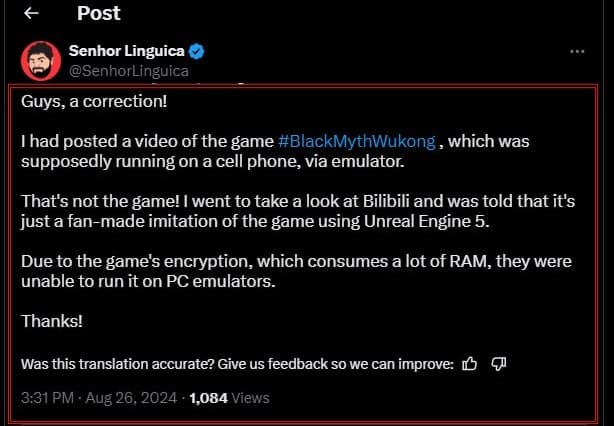Screen dimensions: 614x426
Task: Click the Senhor Linguica display name
Action: (126, 51)
